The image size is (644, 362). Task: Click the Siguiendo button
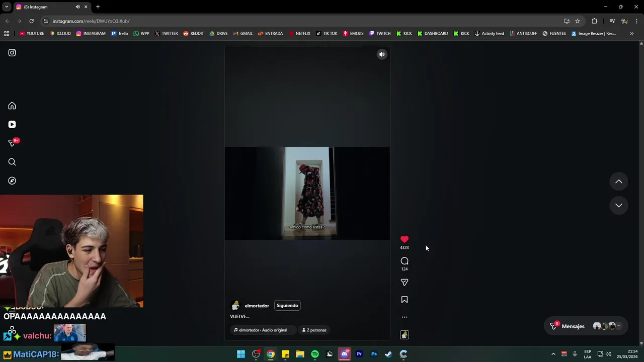[287, 306]
